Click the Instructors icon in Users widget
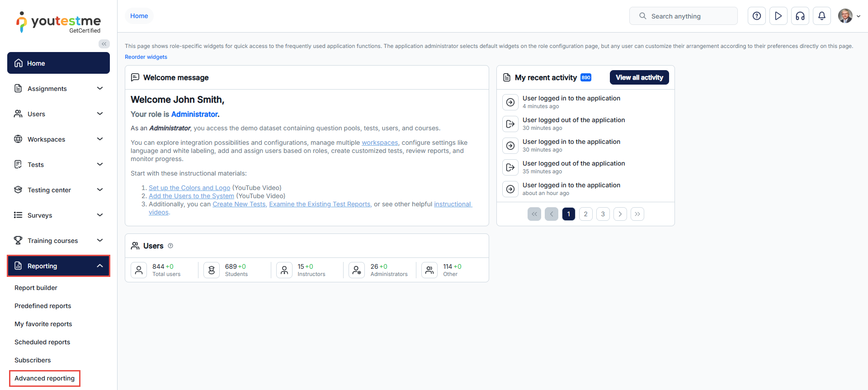 pos(284,270)
